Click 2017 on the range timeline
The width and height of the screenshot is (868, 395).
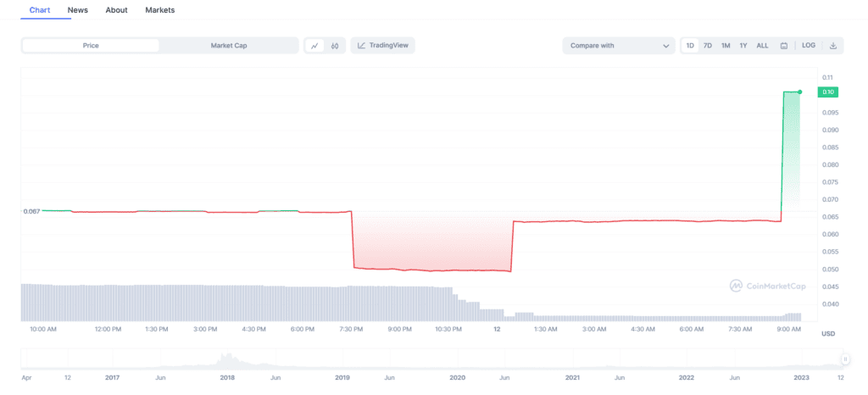[x=113, y=378]
